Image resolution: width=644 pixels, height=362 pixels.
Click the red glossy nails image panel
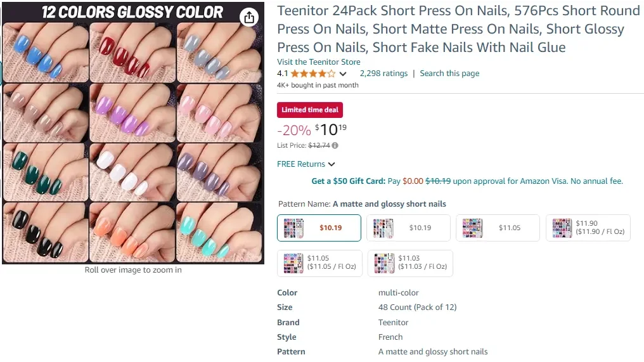132,53
